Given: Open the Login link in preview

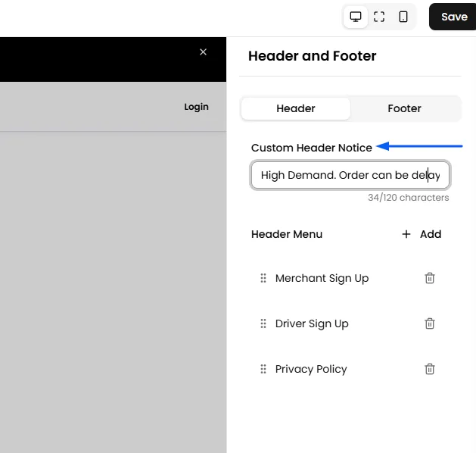Looking at the screenshot, I should pyautogui.click(x=197, y=107).
